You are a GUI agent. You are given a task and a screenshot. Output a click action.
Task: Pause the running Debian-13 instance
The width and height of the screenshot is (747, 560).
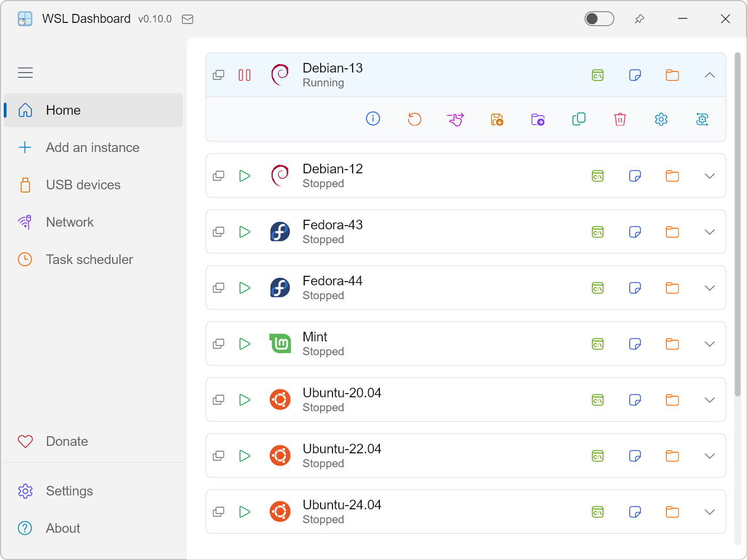point(244,75)
